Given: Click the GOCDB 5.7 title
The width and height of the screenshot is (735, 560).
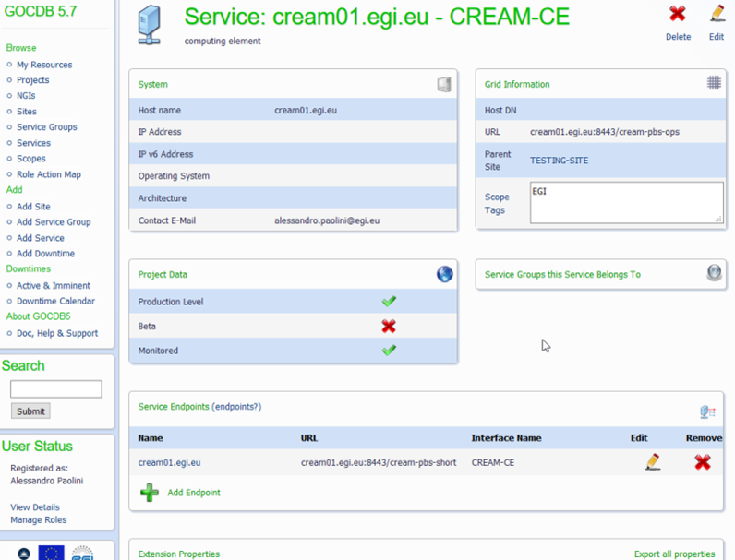Looking at the screenshot, I should (x=41, y=11).
